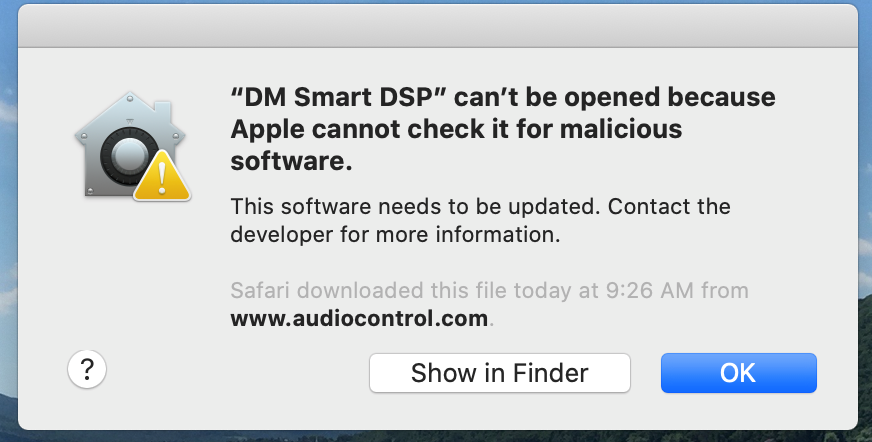
Task: Click the chimney on the Gatekeeper house icon
Action: coord(163,110)
